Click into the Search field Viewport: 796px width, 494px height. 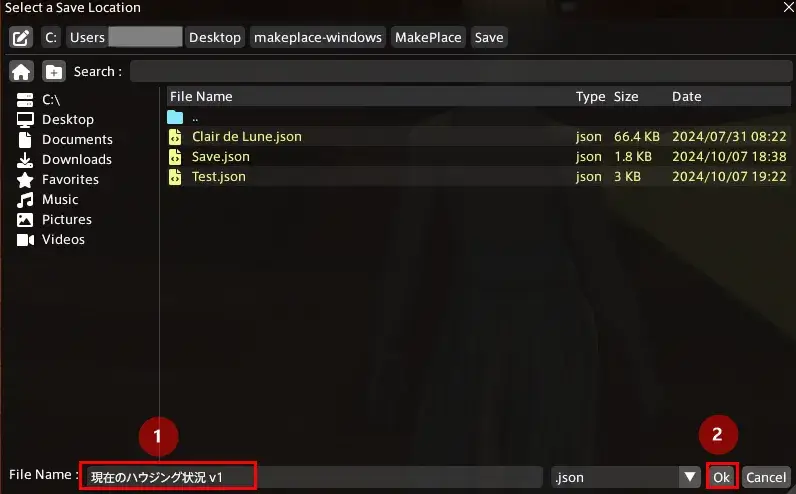(461, 71)
